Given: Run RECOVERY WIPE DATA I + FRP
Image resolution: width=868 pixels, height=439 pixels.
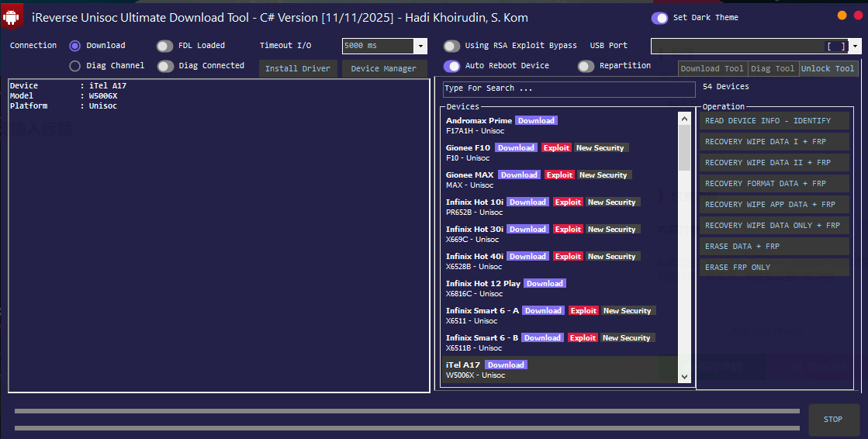Looking at the screenshot, I should (x=774, y=142).
